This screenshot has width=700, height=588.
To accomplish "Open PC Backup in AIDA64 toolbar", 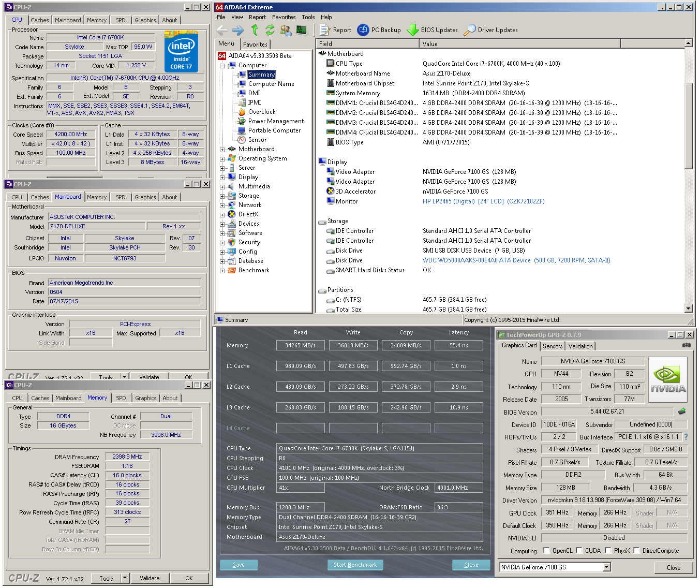I will tap(379, 30).
